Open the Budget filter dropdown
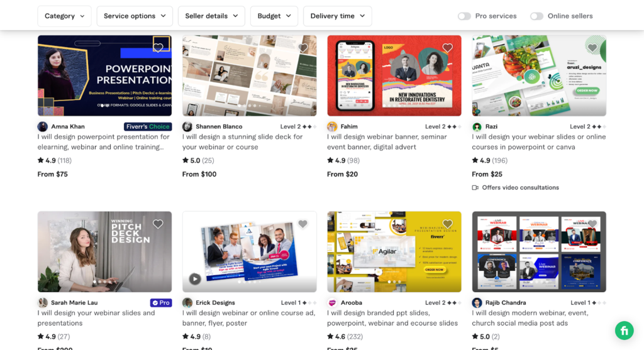 (x=274, y=16)
